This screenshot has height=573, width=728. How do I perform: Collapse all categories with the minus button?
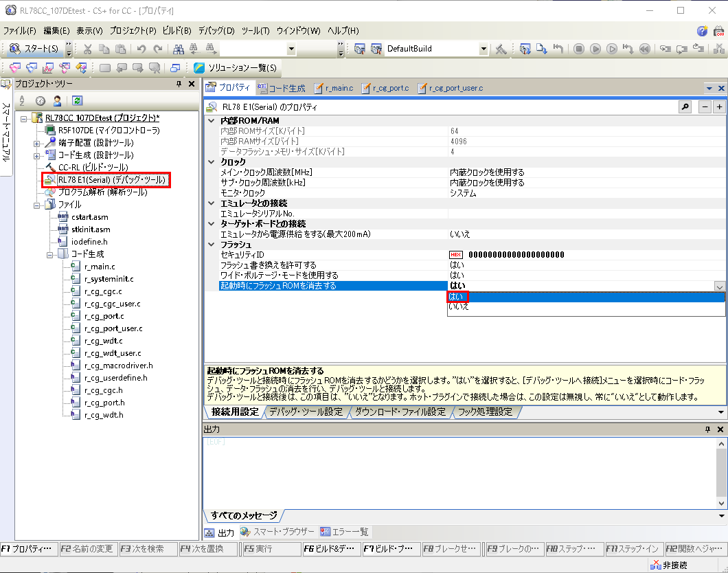705,107
